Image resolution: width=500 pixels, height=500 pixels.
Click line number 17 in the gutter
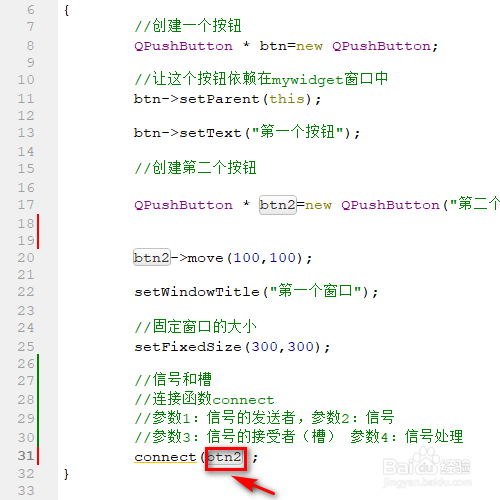[26, 204]
